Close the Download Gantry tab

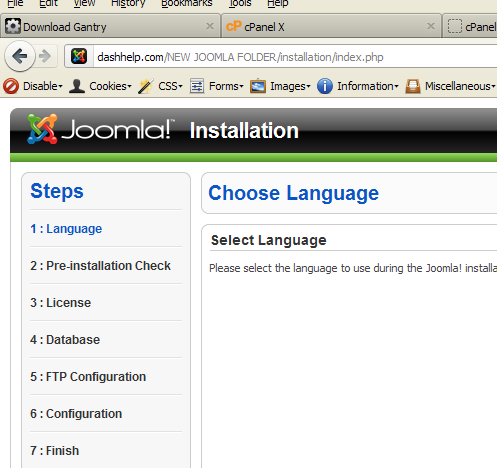210,26
